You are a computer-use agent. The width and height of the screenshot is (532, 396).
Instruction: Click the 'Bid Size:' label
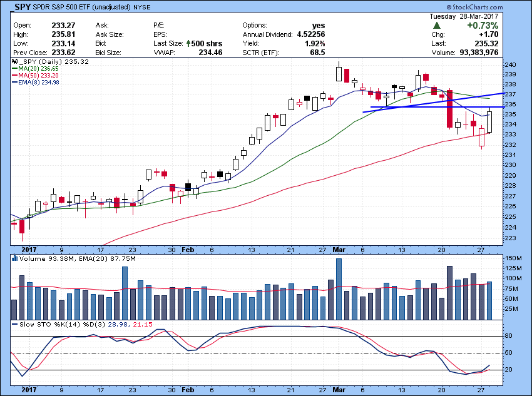[108, 53]
